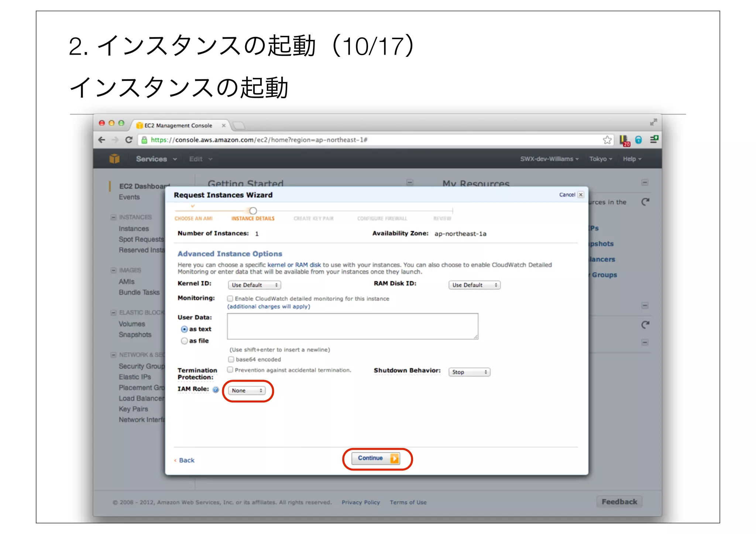Screen dimensions: 756x534
Task: Open the IAM Role help icon
Action: click(216, 389)
